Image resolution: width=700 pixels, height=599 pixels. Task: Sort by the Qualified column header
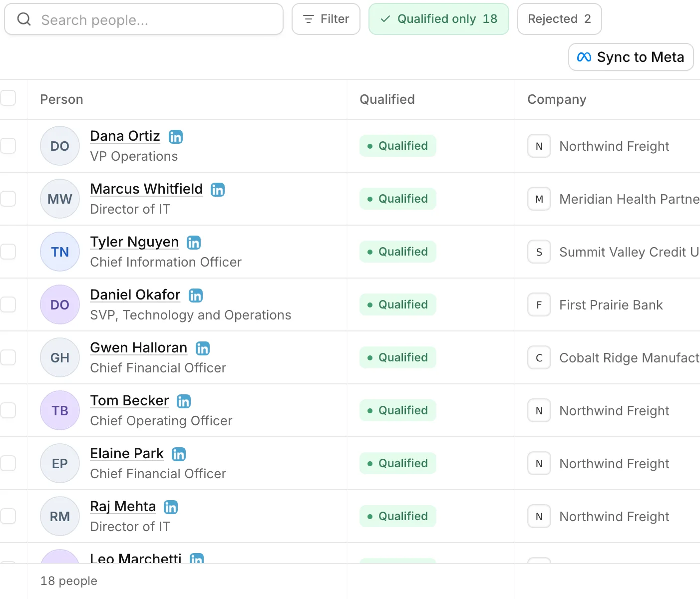click(x=387, y=99)
